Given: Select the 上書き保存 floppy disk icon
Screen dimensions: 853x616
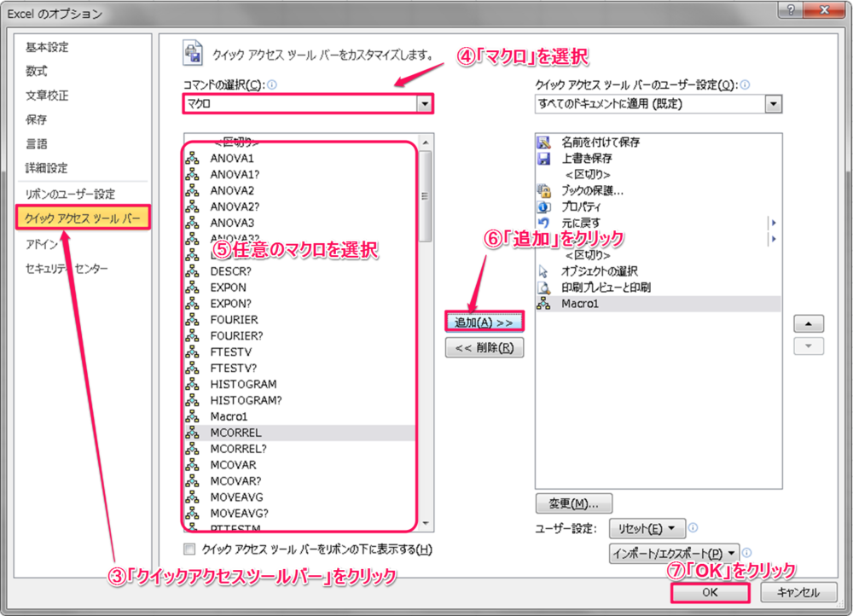Looking at the screenshot, I should tap(543, 159).
